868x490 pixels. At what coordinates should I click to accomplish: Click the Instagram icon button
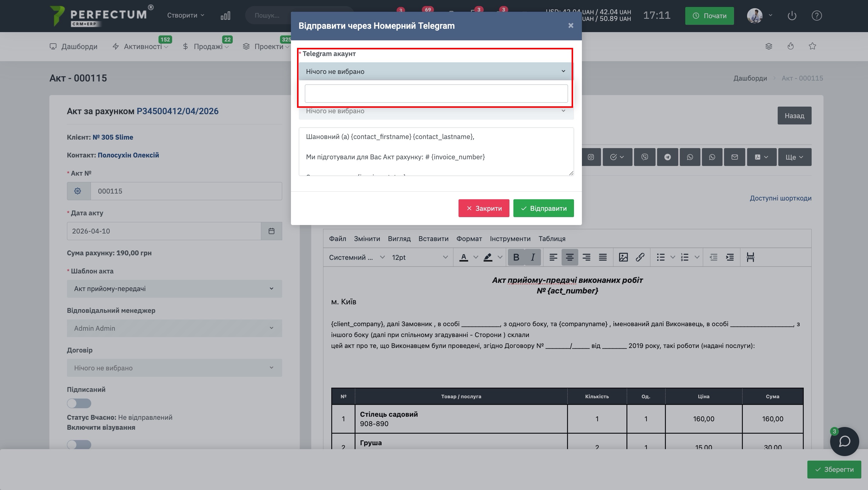pos(591,157)
